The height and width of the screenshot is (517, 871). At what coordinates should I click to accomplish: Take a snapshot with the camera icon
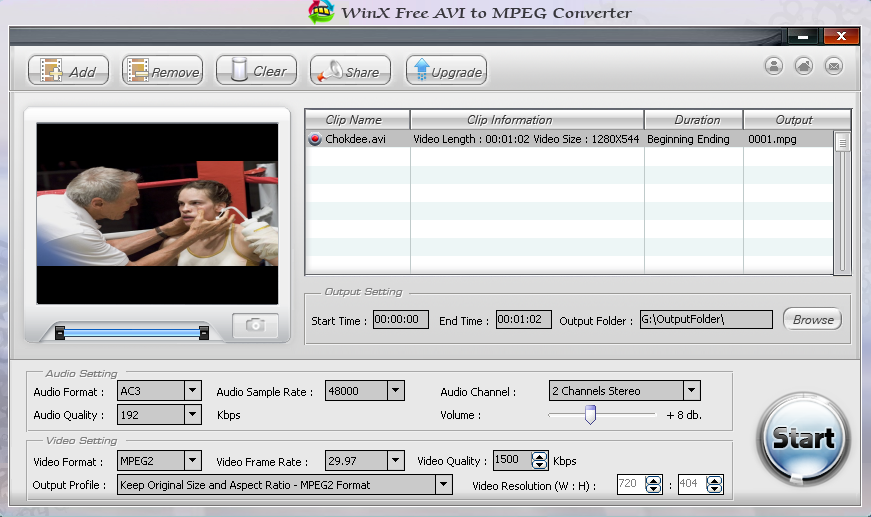[255, 325]
